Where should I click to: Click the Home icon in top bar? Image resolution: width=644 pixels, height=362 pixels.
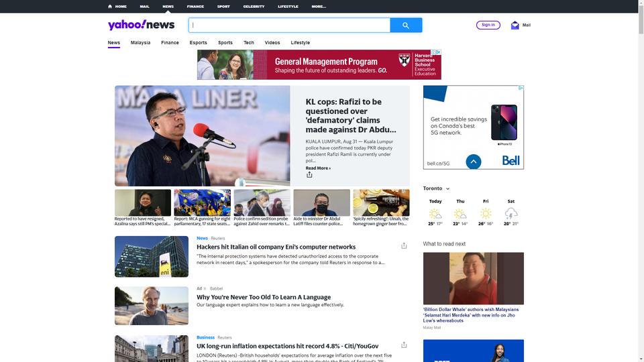(x=109, y=6)
